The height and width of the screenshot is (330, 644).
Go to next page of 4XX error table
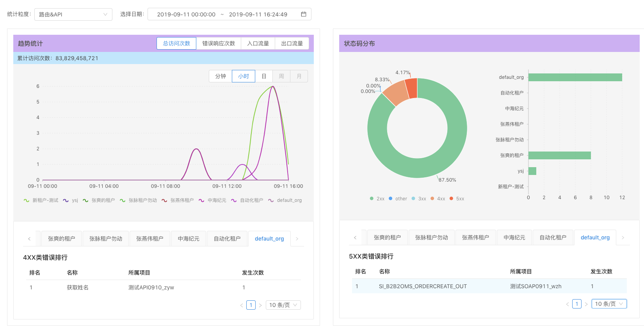coord(260,305)
